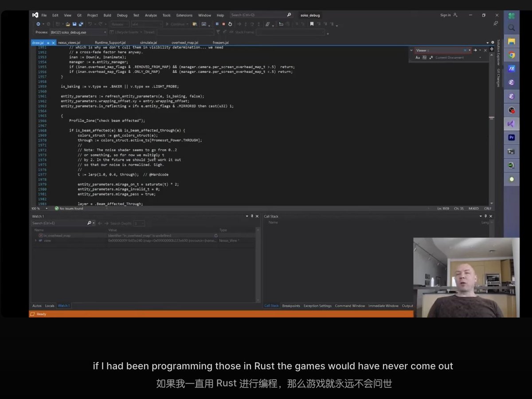The image size is (532, 399).
Task: Switch to the Breakpoints panel tab
Action: click(291, 306)
